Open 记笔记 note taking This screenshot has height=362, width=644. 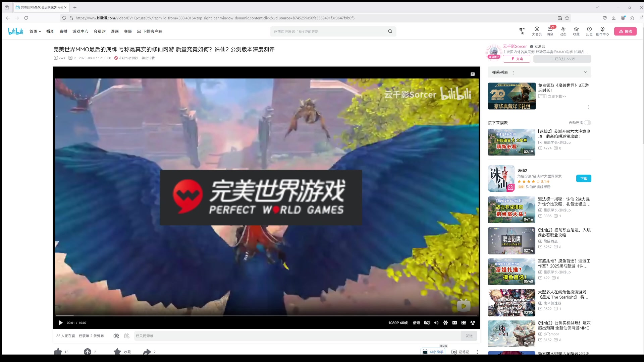pos(460,352)
